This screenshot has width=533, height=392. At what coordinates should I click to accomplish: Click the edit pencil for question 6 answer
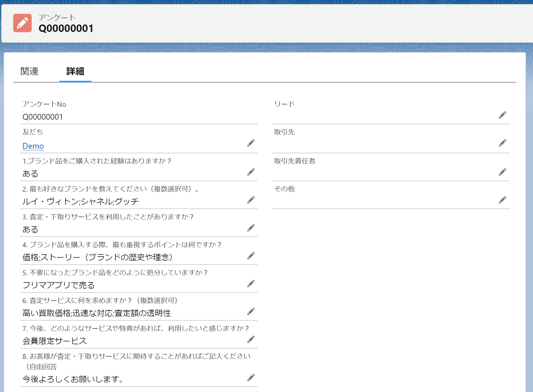pos(251,311)
